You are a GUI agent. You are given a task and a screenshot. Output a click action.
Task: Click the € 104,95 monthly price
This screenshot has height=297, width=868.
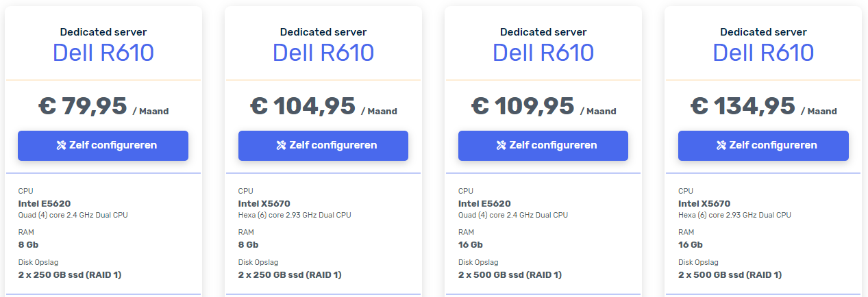303,106
